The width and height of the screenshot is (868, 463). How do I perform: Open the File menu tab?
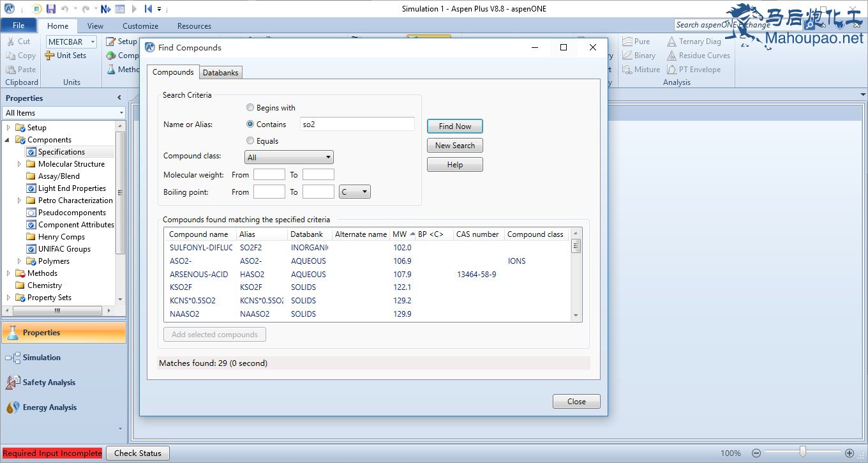(x=19, y=26)
